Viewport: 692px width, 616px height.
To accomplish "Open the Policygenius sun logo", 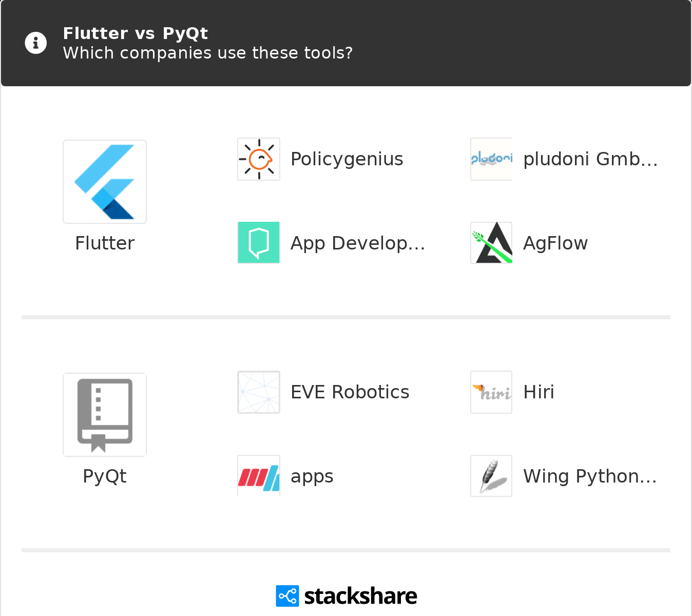I will 259,159.
